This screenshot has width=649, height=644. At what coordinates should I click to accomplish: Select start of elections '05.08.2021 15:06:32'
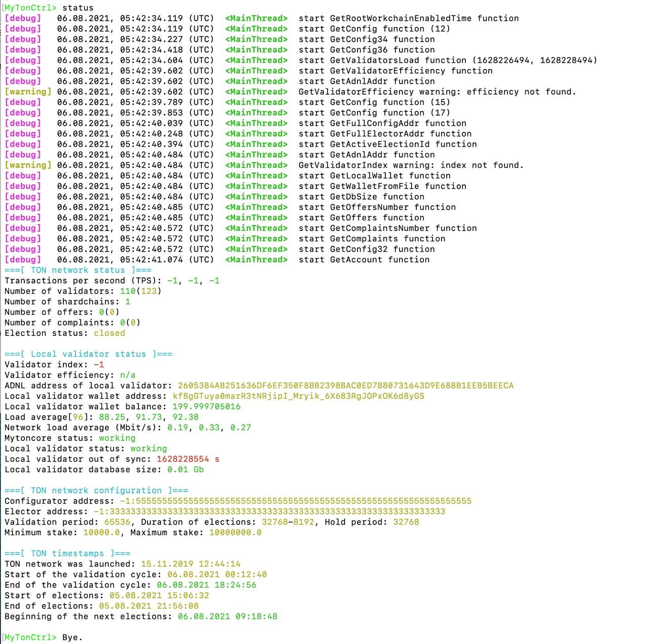pyautogui.click(x=159, y=595)
